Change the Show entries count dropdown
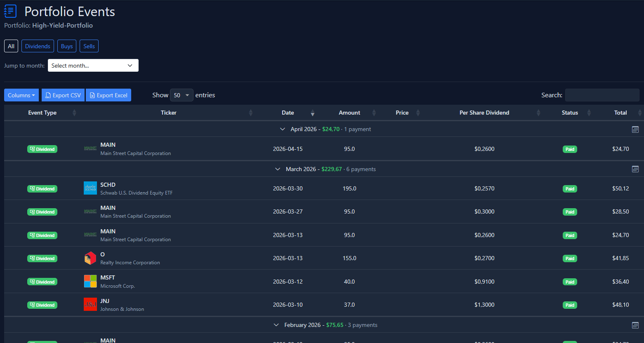This screenshot has width=644, height=343. tap(182, 95)
